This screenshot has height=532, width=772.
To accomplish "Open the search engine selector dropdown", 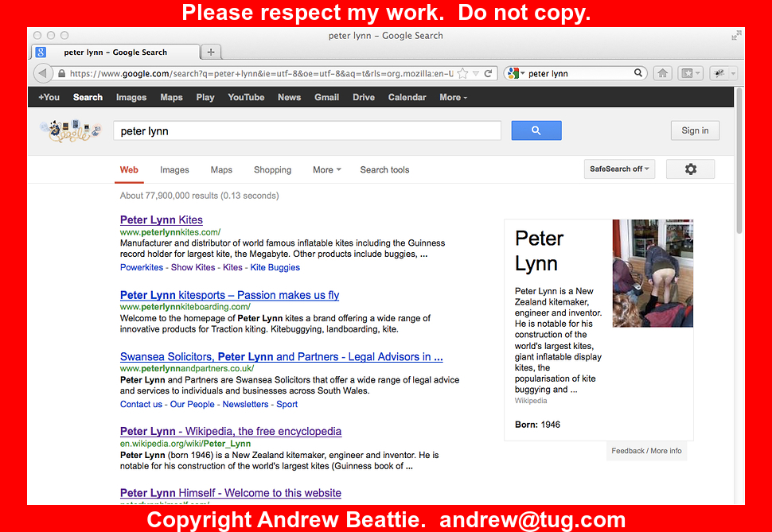I will (x=515, y=73).
